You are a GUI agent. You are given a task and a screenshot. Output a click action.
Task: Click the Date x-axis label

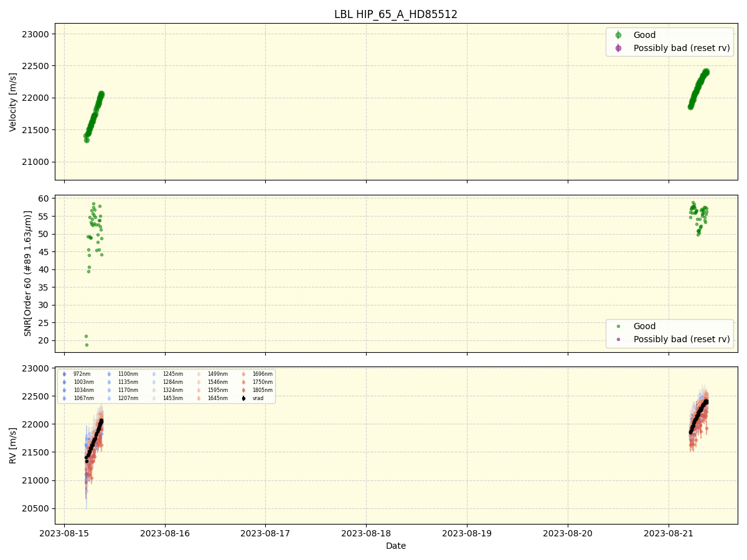point(396,546)
